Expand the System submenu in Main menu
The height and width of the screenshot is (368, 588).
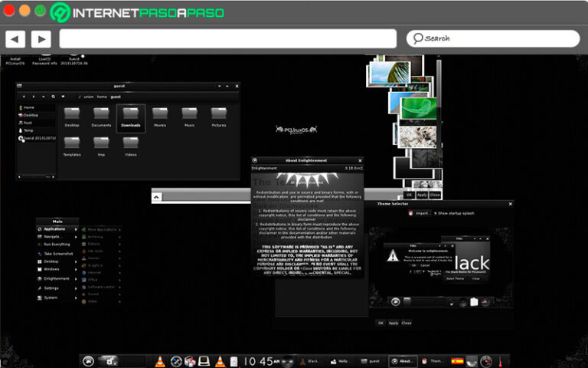pos(51,297)
